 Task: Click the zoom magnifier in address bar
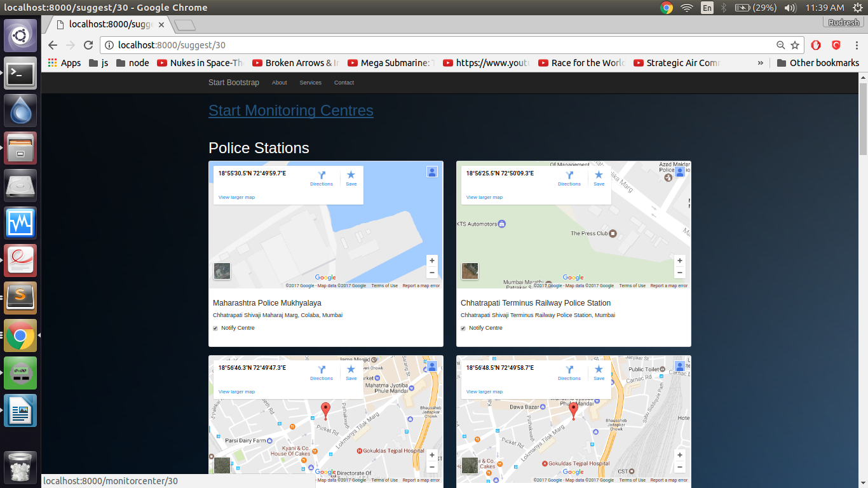[x=781, y=45]
